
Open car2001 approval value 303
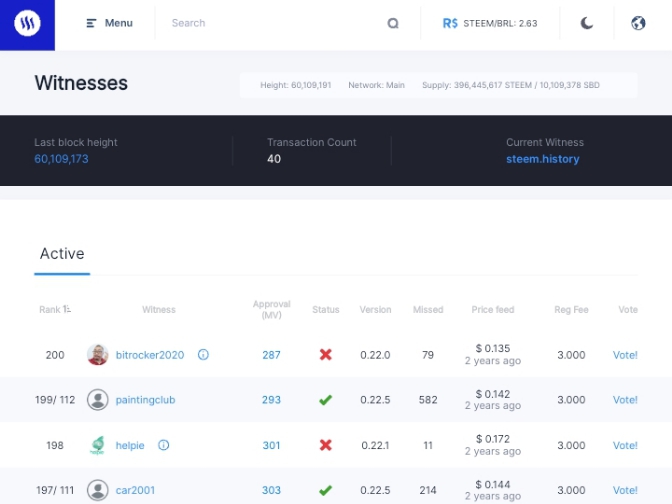271,490
